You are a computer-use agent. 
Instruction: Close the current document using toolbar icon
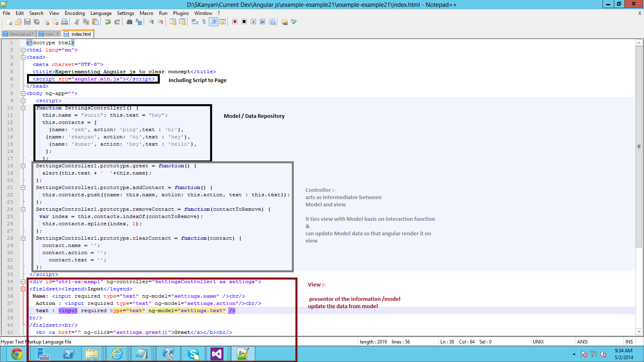pyautogui.click(x=46, y=22)
